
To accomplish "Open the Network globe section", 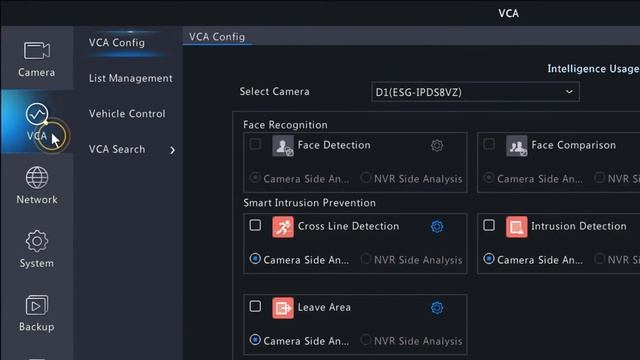I will [x=37, y=186].
